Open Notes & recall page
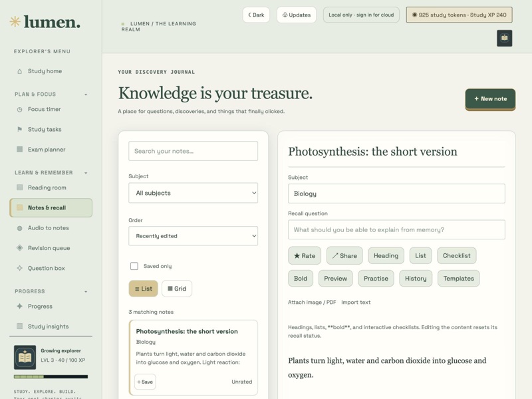Image resolution: width=532 pixels, height=399 pixels. coord(51,207)
